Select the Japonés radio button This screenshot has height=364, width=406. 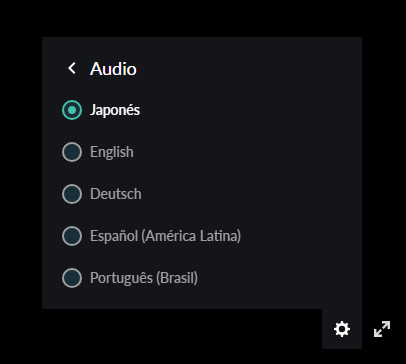pos(72,110)
